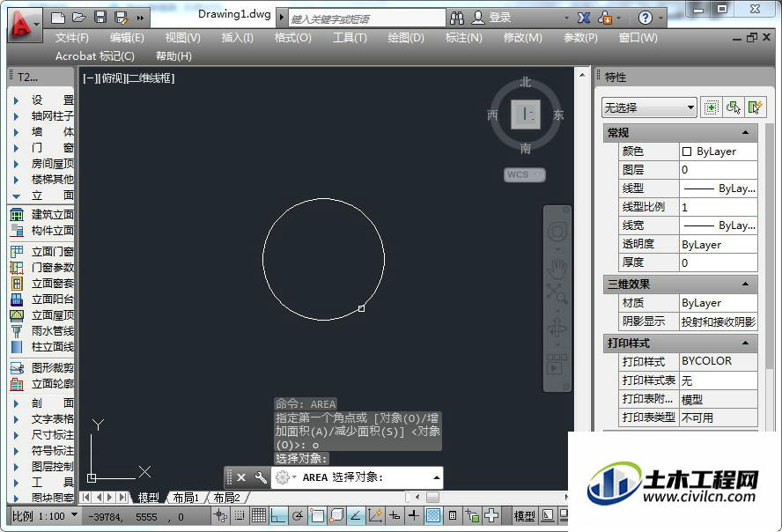Image resolution: width=782 pixels, height=532 pixels.
Task: Collapse the 三维效果 properties section
Action: point(746,284)
